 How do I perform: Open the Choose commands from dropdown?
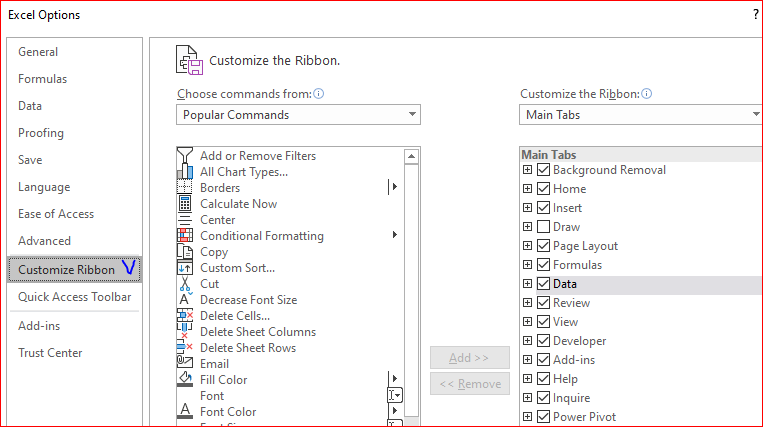(299, 115)
